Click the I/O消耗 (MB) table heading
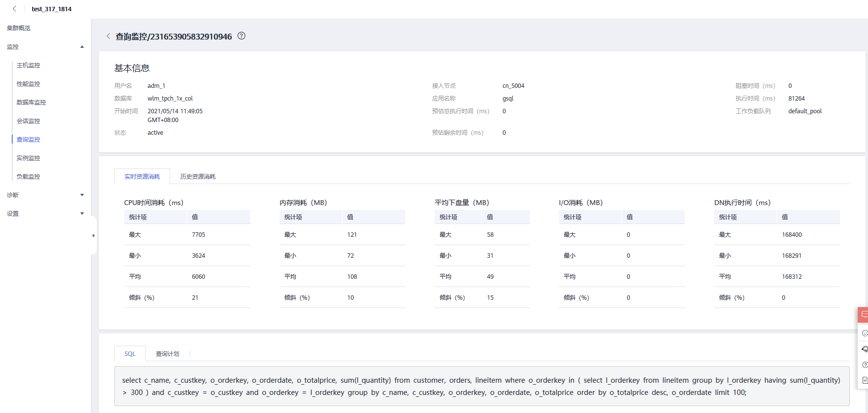Viewport: 868px width, 413px height. (581, 203)
